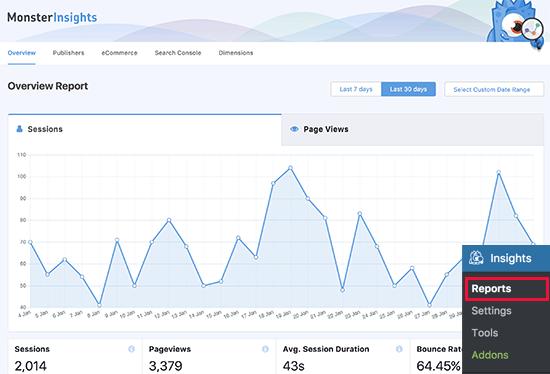Switch to the Overview tab

(x=22, y=53)
